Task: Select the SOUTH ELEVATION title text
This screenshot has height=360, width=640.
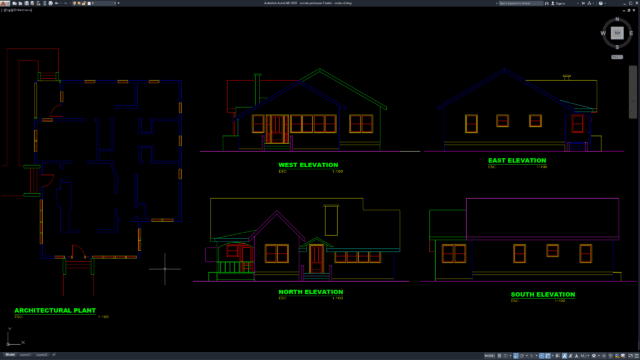Action: (543, 294)
